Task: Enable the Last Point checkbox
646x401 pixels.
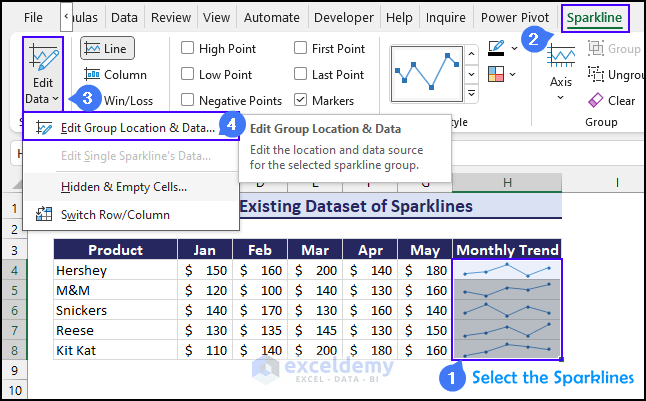Action: point(301,74)
